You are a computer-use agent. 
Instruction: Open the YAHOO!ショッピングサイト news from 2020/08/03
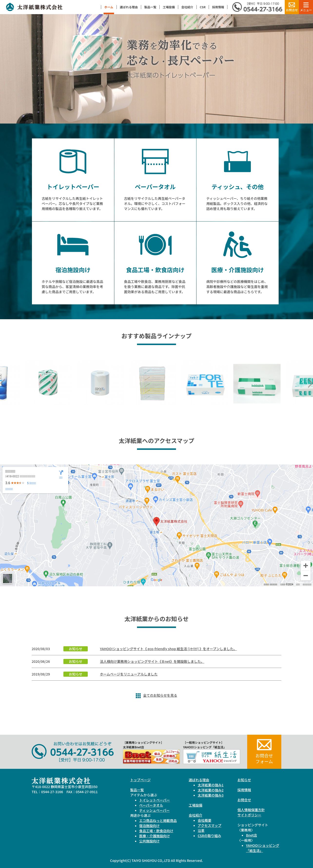168,649
